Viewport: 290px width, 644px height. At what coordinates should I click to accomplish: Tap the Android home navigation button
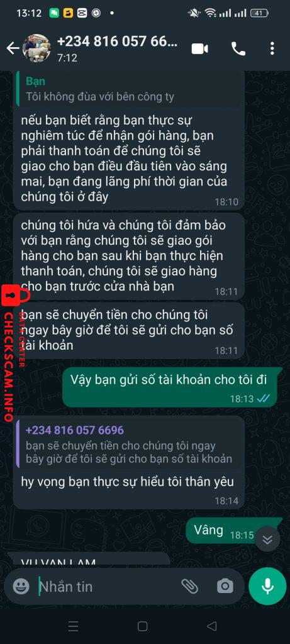[143, 626]
